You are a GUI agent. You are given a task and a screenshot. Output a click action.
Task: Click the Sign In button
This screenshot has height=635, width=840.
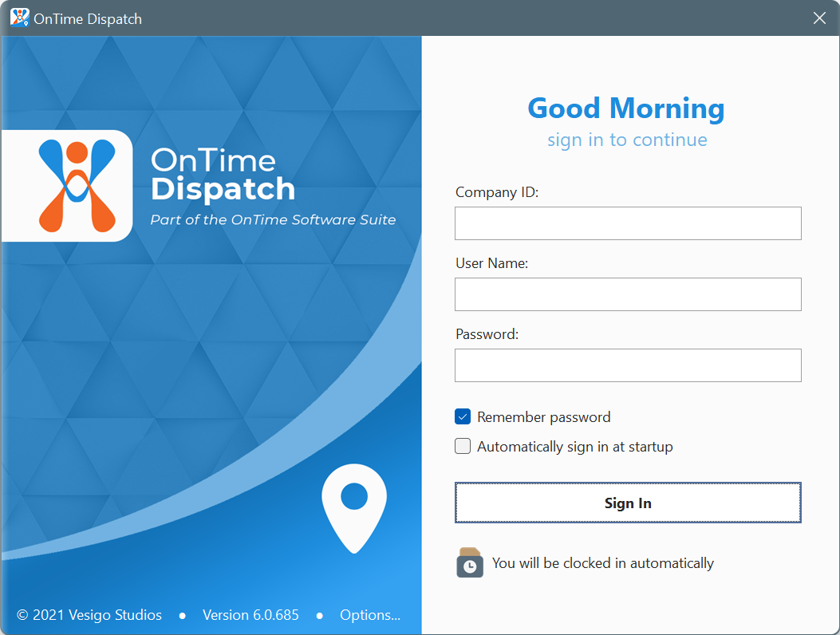pos(628,503)
